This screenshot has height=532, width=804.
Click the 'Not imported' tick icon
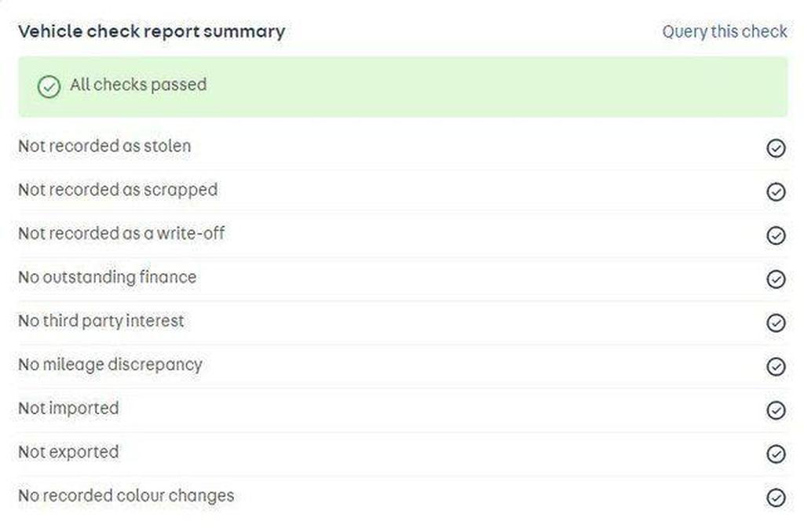[x=776, y=410]
